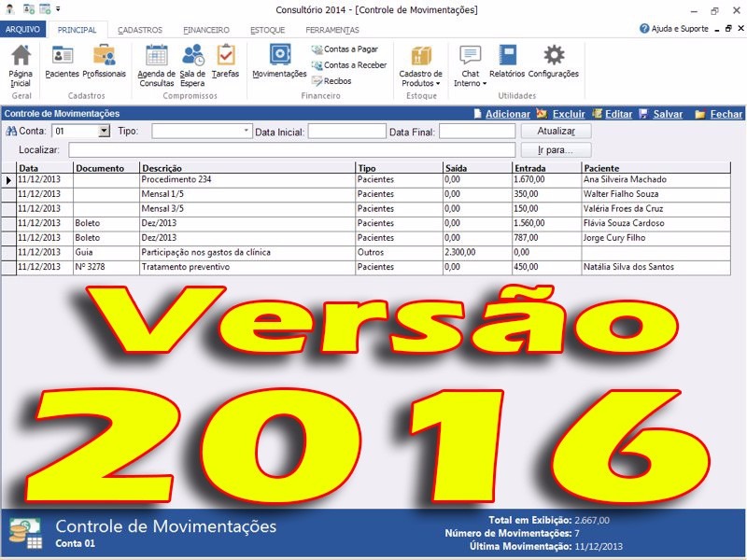This screenshot has height=560, width=747.
Task: Open the Tipo combo box
Action: 247,132
